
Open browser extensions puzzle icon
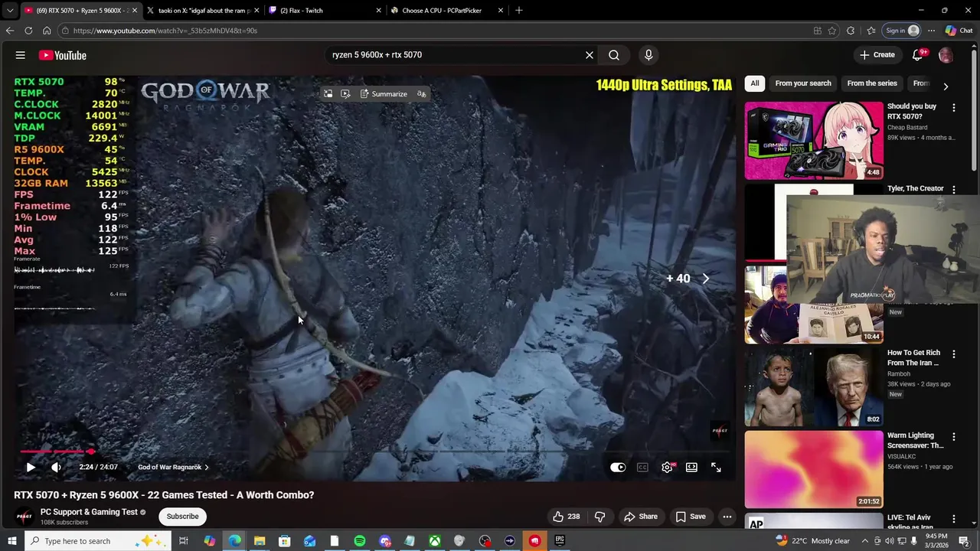[x=851, y=31]
